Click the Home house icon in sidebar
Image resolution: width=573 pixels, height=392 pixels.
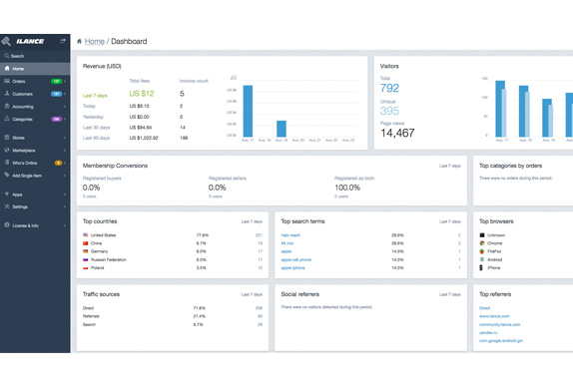(7, 68)
